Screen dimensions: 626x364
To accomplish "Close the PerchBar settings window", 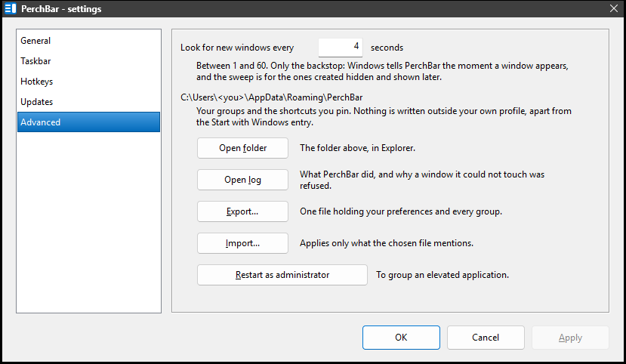I will [x=614, y=8].
